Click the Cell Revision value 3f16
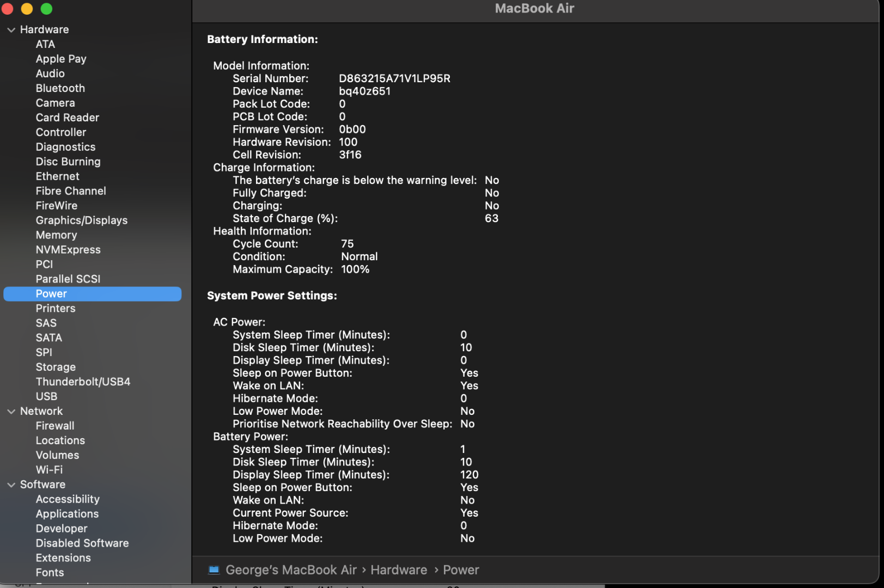884x588 pixels. tap(350, 155)
